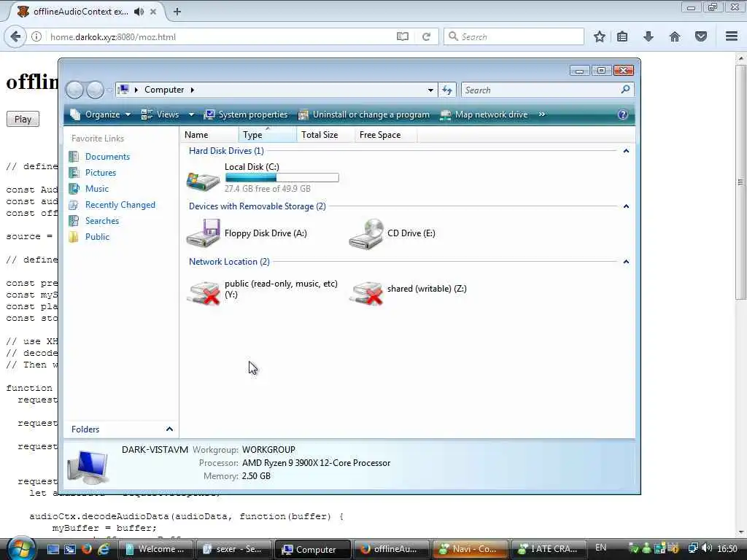
Task: Click Windows Start orb
Action: coord(21,548)
